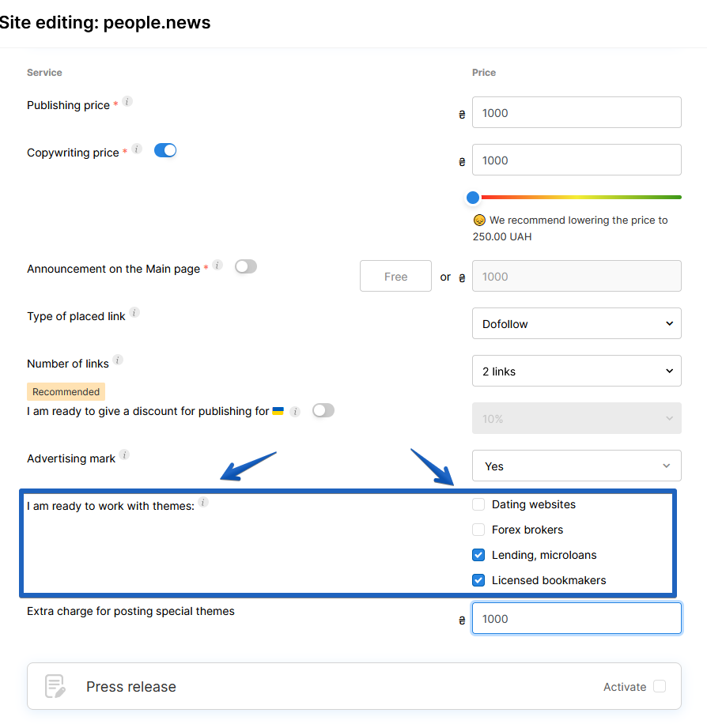Click the Activate link for Press release
Viewport: 707px width, 728px height.
tap(625, 687)
